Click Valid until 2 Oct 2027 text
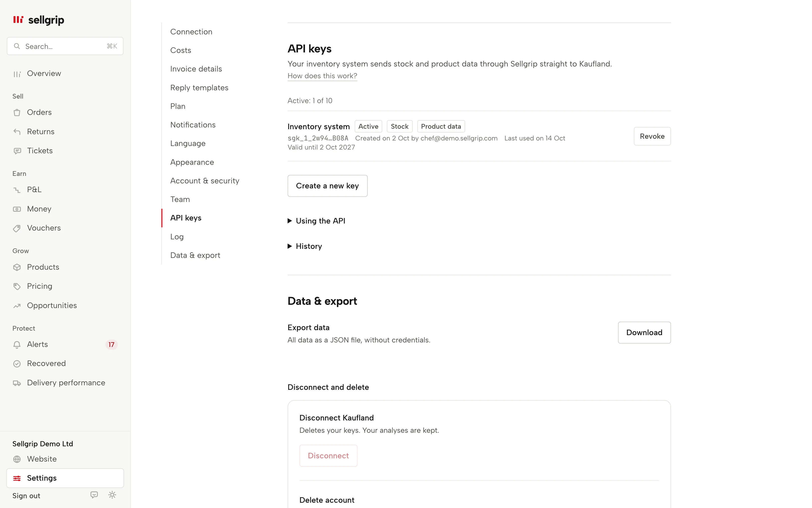 [x=321, y=147]
